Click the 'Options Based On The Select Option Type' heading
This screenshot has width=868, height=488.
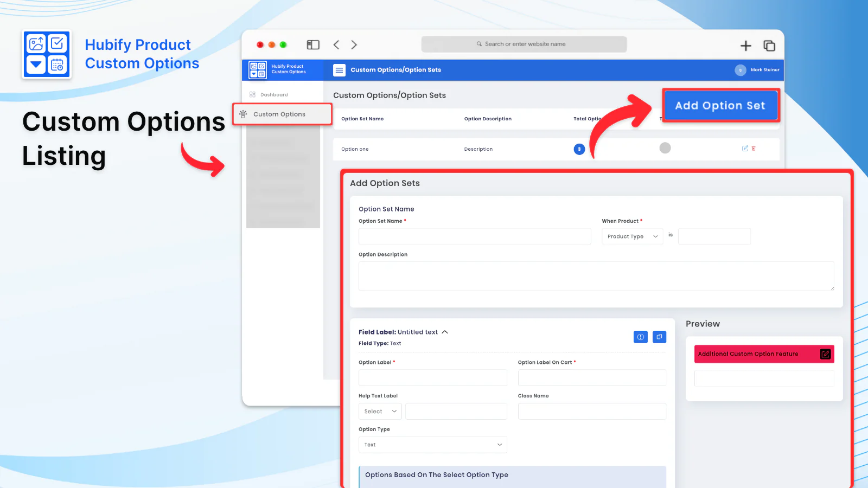437,475
